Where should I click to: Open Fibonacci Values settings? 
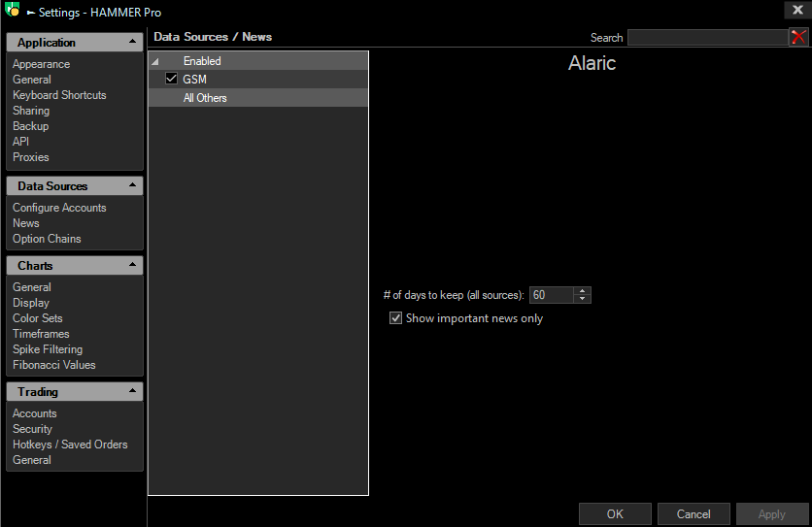pyautogui.click(x=54, y=365)
